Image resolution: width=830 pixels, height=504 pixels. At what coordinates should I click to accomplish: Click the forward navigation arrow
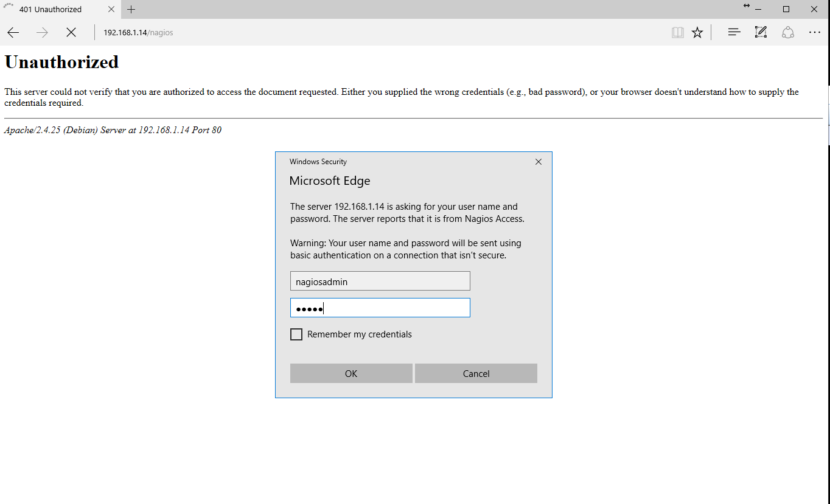pos(42,33)
